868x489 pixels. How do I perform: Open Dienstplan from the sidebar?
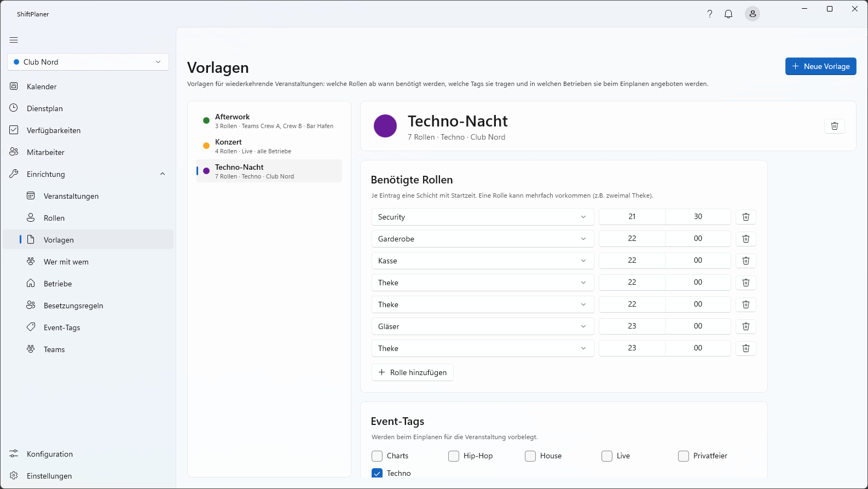88,108
